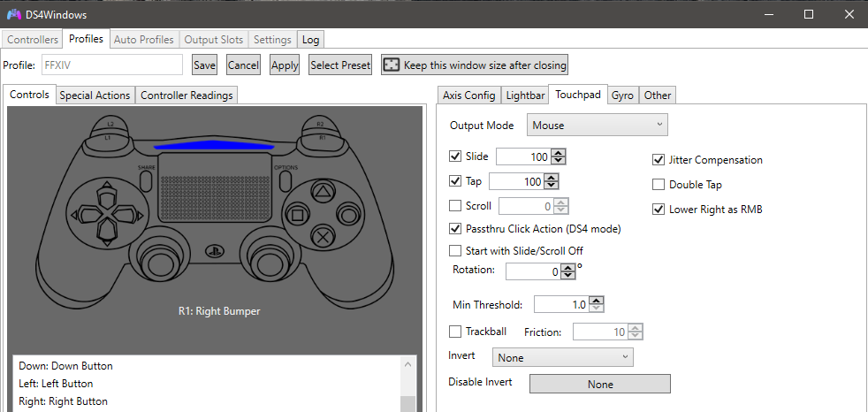Enable the Trackball checkbox
This screenshot has height=412, width=868.
[455, 332]
